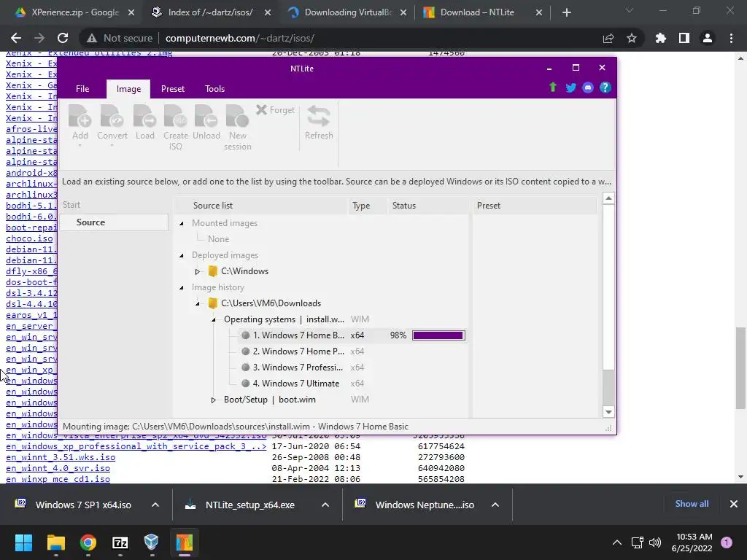Image resolution: width=747 pixels, height=560 pixels.
Task: Go back in Chrome
Action: pyautogui.click(x=16, y=38)
